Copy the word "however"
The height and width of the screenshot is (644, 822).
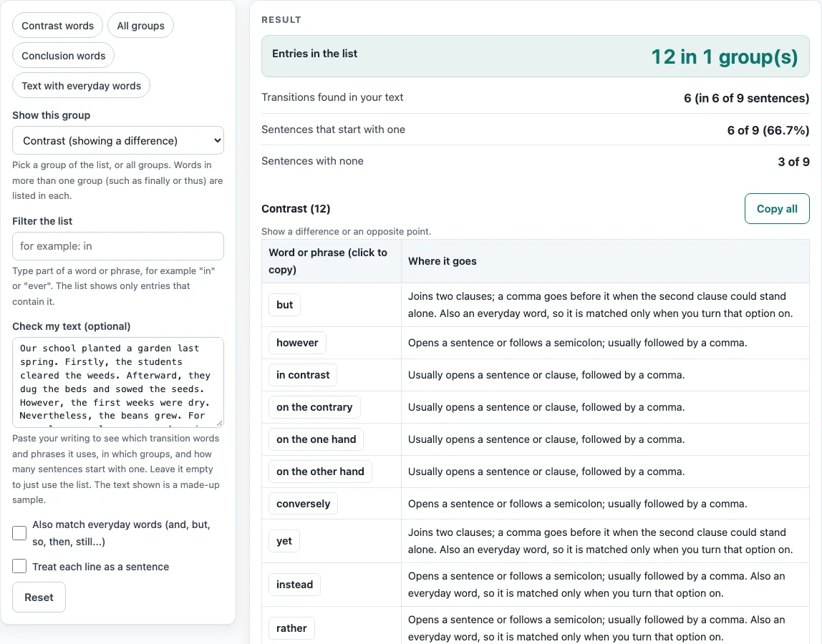coord(297,343)
